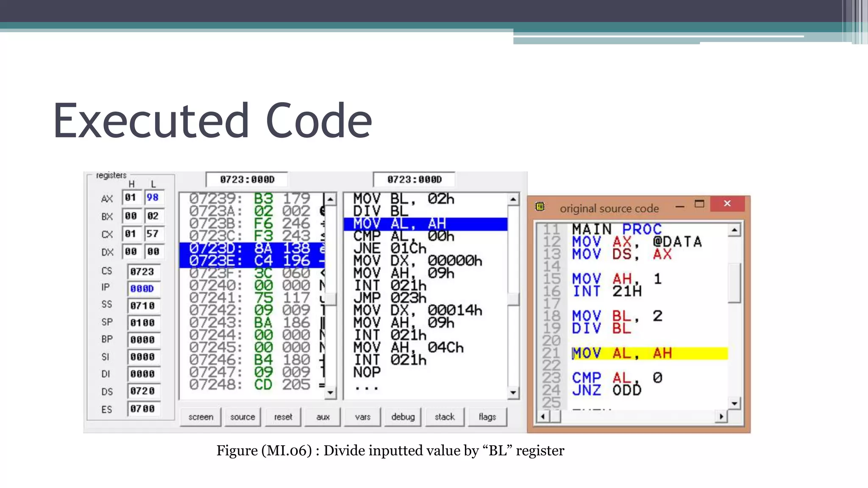Select disassembly line NOP
This screenshot has width=868, height=488.
pos(426,372)
